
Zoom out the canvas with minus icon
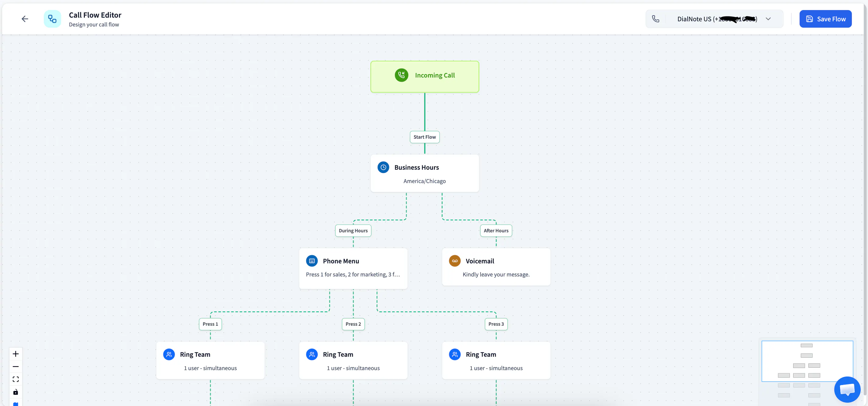coord(16,366)
